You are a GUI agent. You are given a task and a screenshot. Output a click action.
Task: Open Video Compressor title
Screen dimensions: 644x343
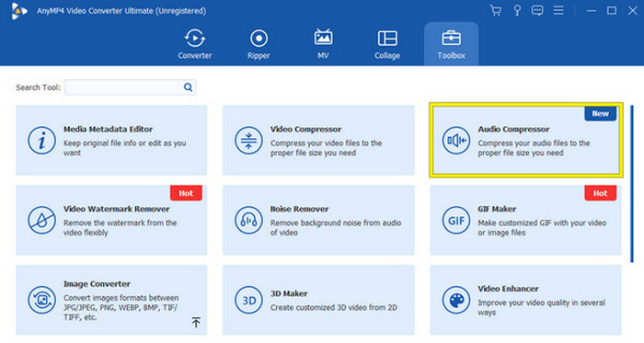click(305, 130)
